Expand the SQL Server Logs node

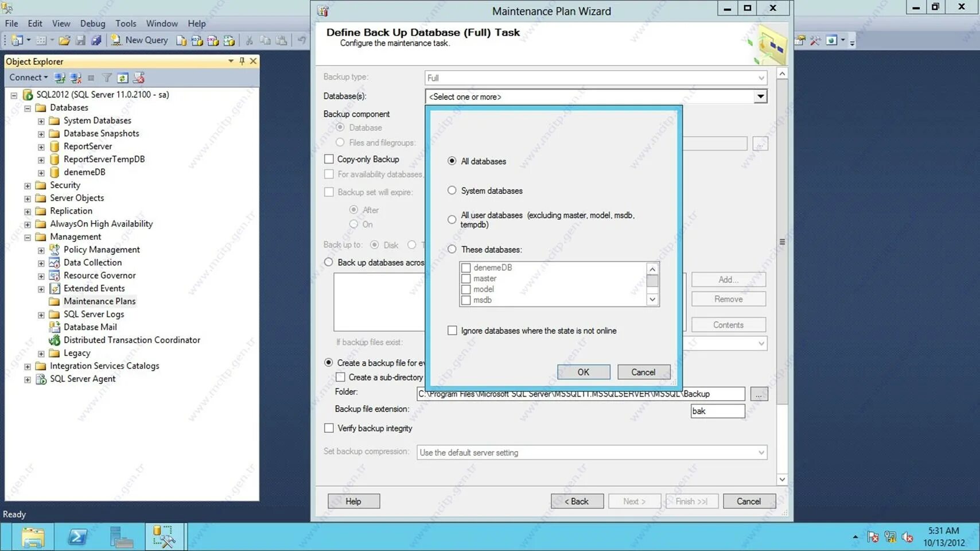(x=41, y=315)
